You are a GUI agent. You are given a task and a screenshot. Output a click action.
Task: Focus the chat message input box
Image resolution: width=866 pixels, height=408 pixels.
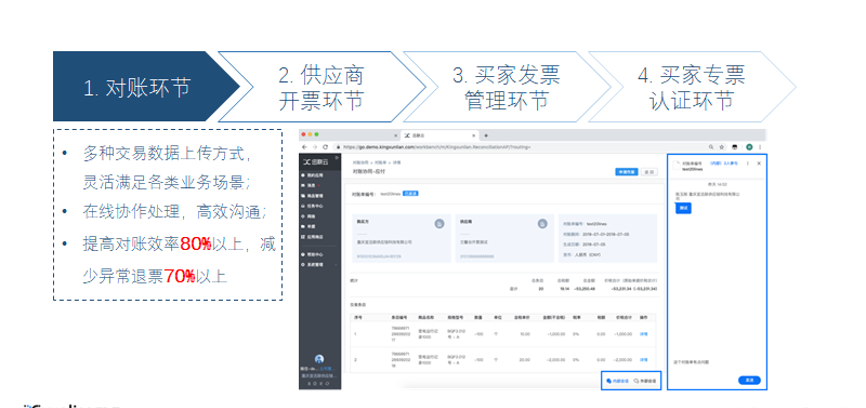coord(716,364)
